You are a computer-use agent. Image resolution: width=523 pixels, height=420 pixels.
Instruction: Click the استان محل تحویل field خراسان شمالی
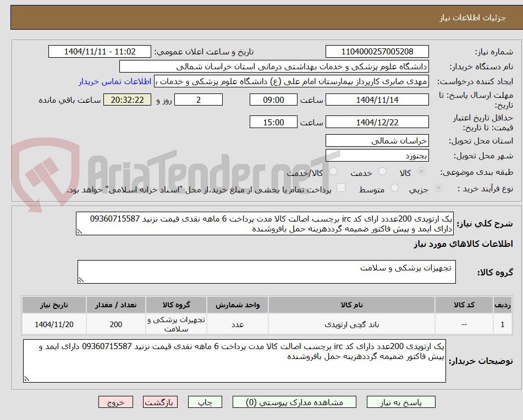pos(377,141)
